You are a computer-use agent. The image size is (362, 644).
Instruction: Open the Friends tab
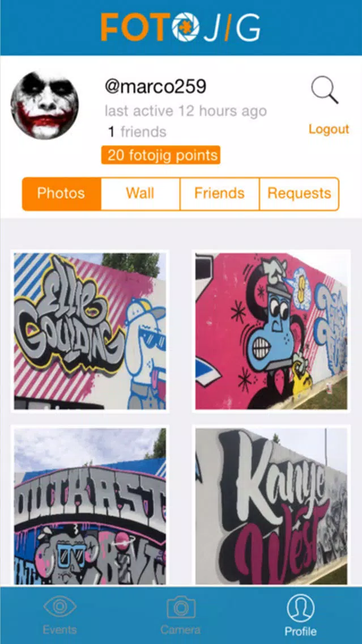click(x=220, y=194)
